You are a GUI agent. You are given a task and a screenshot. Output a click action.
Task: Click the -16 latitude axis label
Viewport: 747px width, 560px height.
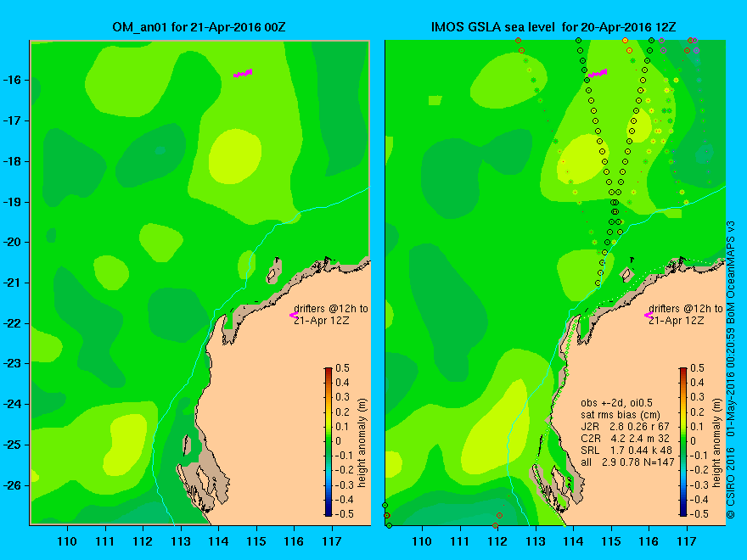click(x=10, y=80)
